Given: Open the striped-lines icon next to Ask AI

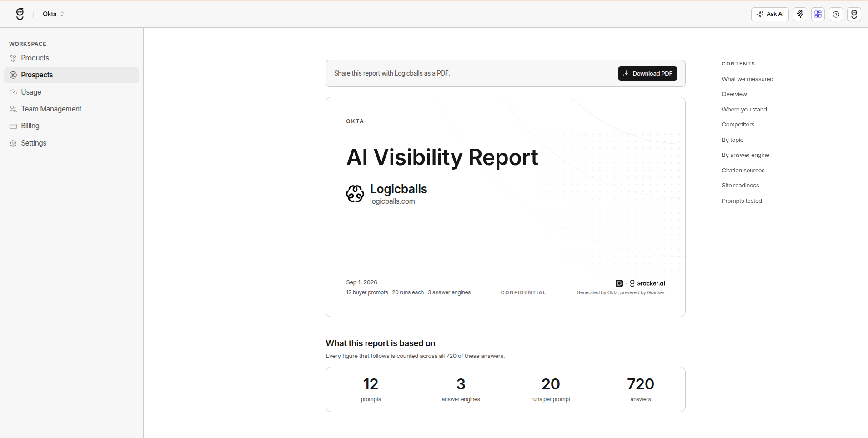Looking at the screenshot, I should (x=800, y=14).
